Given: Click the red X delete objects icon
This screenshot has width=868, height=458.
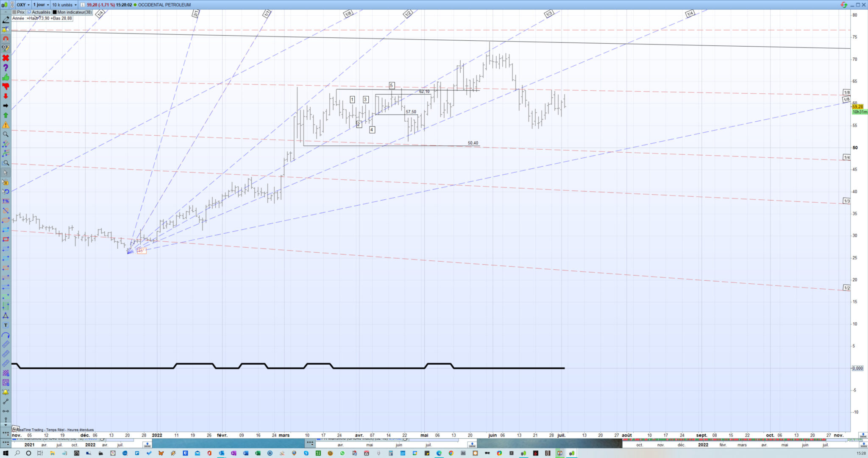Looking at the screenshot, I should pyautogui.click(x=6, y=58).
